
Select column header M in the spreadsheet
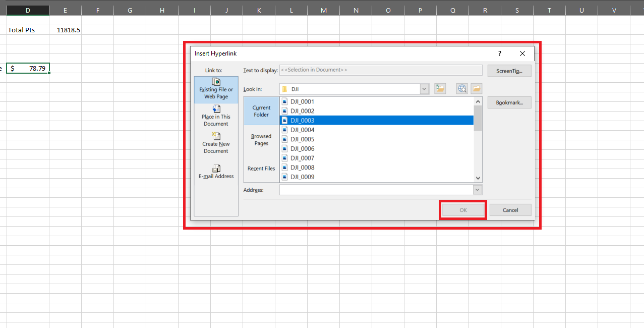(x=323, y=10)
